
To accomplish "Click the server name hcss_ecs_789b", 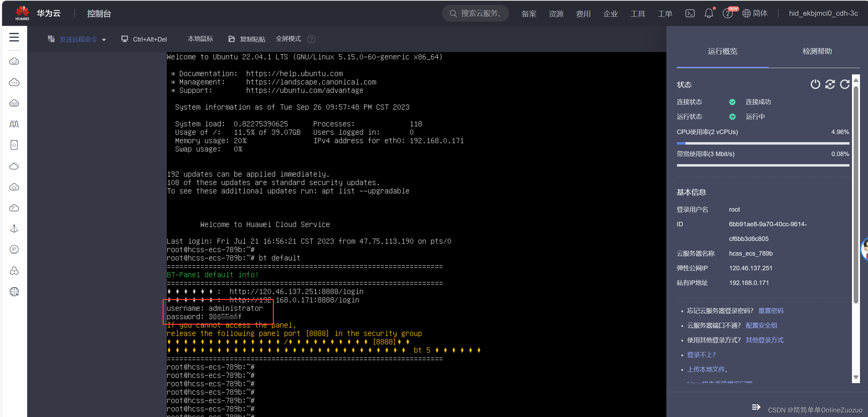I will [x=750, y=254].
